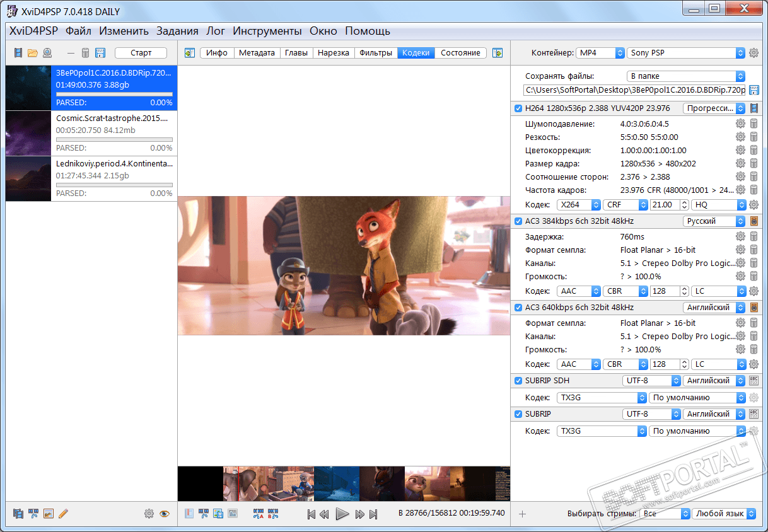Open X264 codec settings gear
The width and height of the screenshot is (768, 532).
coord(753,205)
